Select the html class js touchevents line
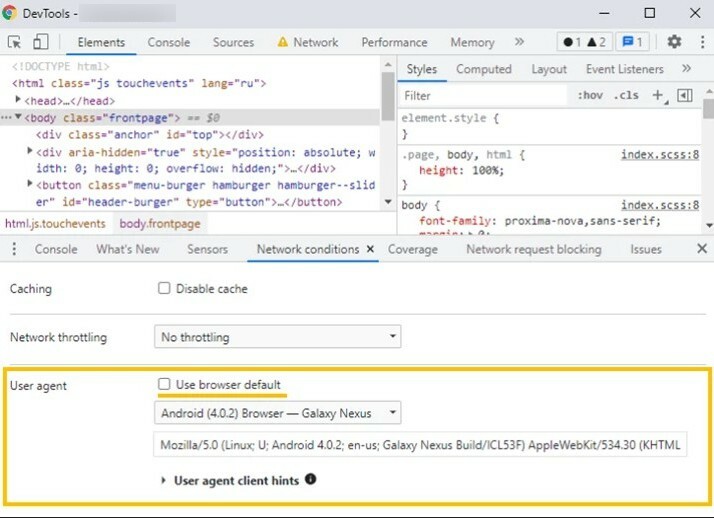The width and height of the screenshot is (714, 518). click(139, 83)
